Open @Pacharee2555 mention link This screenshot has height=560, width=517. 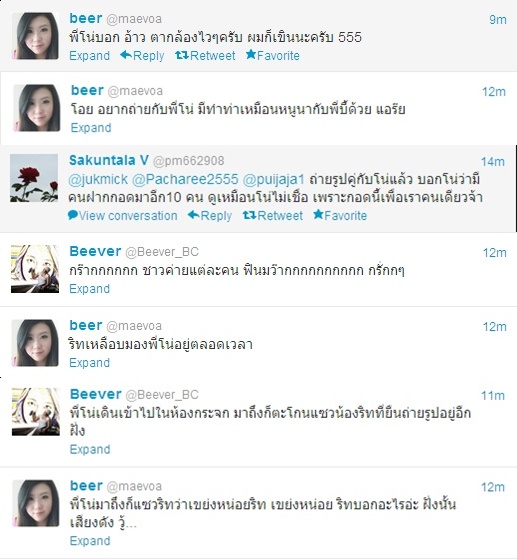[185, 179]
